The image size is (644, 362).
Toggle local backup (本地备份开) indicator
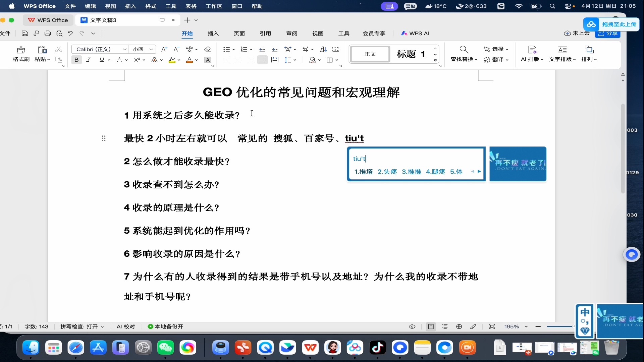165,326
